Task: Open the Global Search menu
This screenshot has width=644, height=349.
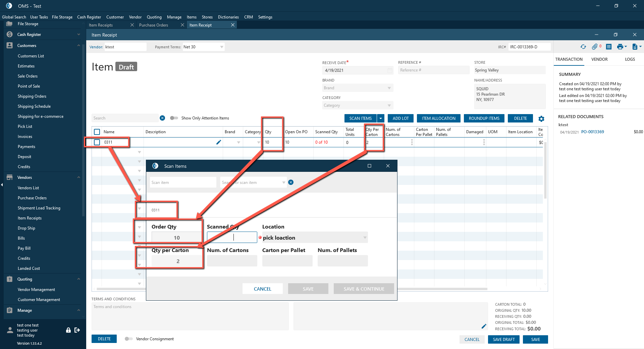Action: pyautogui.click(x=14, y=17)
